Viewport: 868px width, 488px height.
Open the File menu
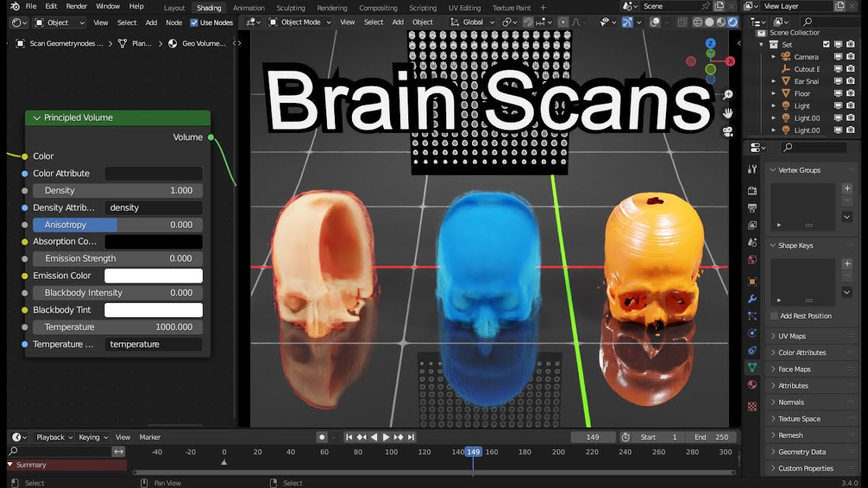click(31, 6)
